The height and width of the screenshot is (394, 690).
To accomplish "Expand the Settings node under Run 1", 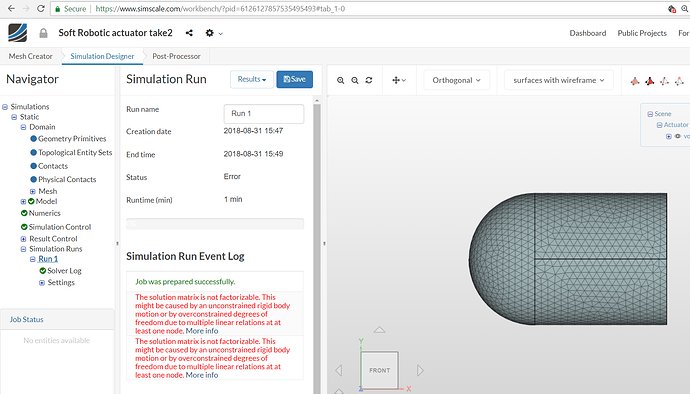I will [x=42, y=283].
